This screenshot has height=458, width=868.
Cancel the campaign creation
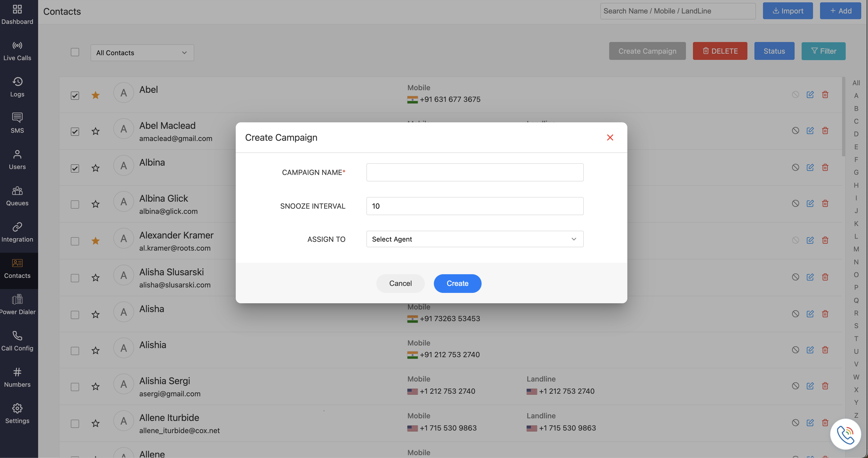tap(400, 284)
